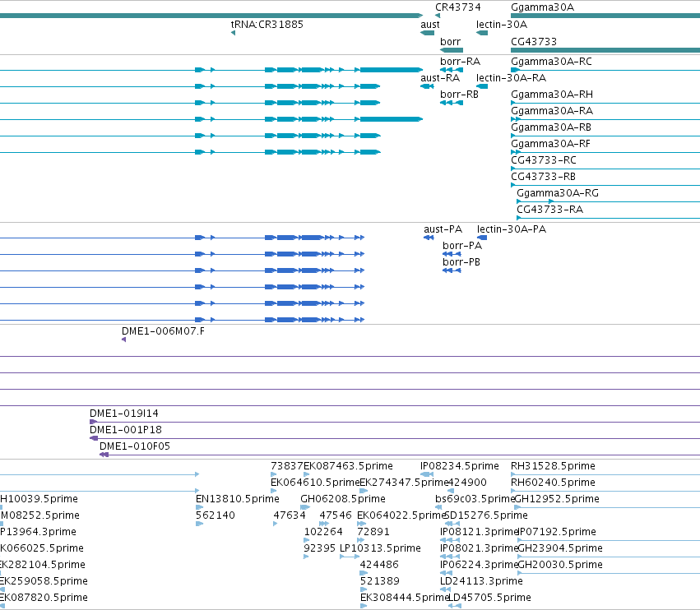Click the lectin-30A gene arrow glyph
Image resolution: width=700 pixels, height=610 pixels.
[x=482, y=33]
